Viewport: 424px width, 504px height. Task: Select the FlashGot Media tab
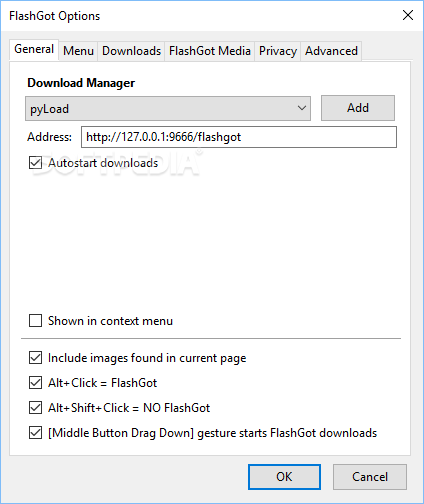point(210,51)
